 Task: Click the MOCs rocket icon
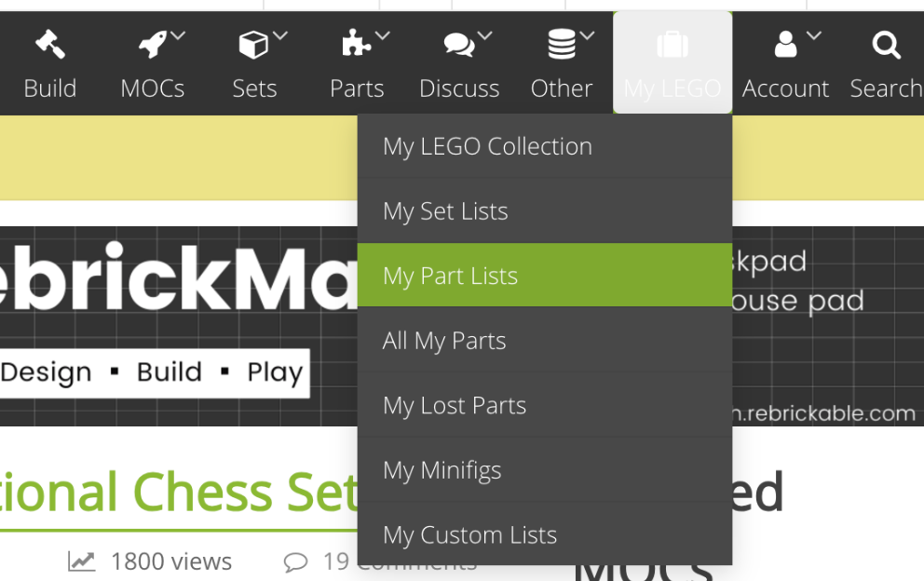click(x=153, y=45)
